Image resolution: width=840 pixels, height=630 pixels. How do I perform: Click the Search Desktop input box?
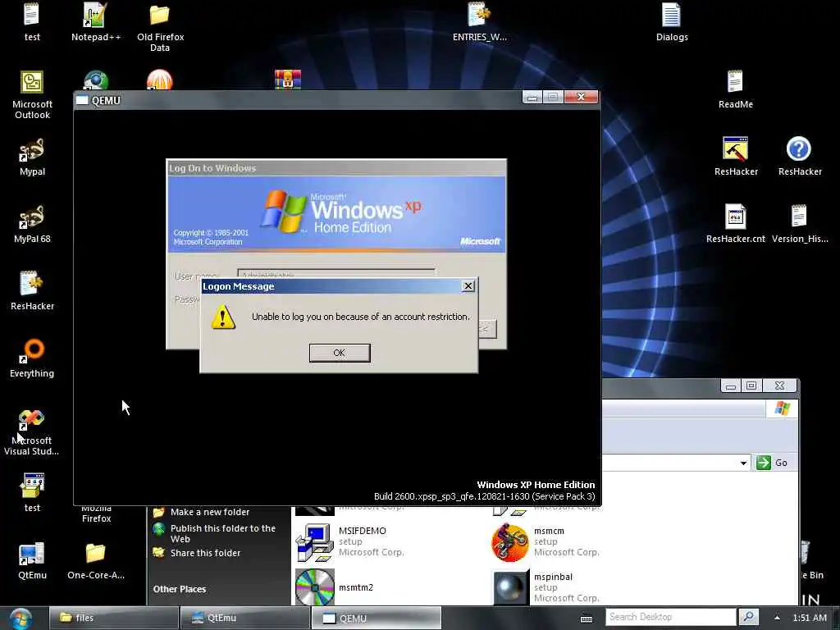(x=671, y=617)
